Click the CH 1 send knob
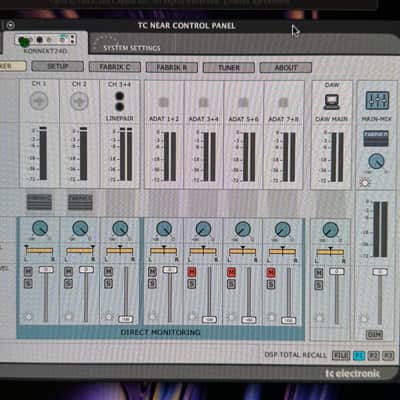 [40, 228]
